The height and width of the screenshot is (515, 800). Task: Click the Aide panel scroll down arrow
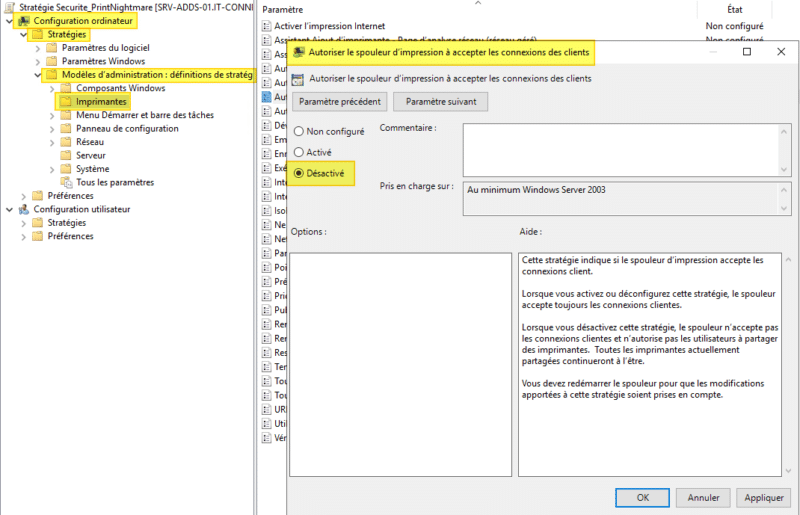click(788, 471)
